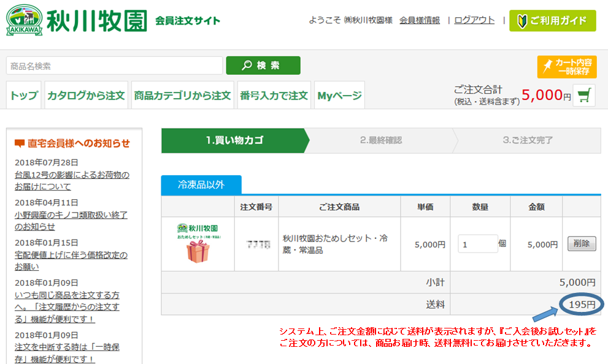Click product name 秋川牧園おためしセット
Viewport: 608px width, 364px height.
click(335, 244)
